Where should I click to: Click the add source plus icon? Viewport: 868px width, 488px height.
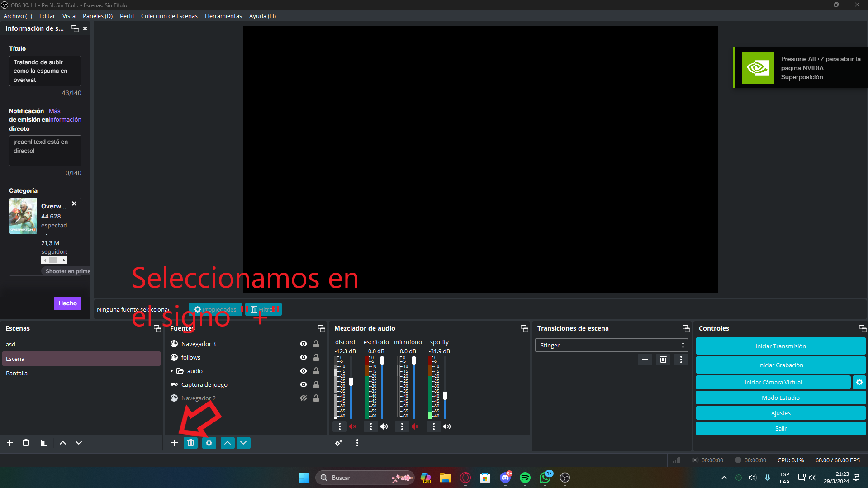(x=174, y=443)
